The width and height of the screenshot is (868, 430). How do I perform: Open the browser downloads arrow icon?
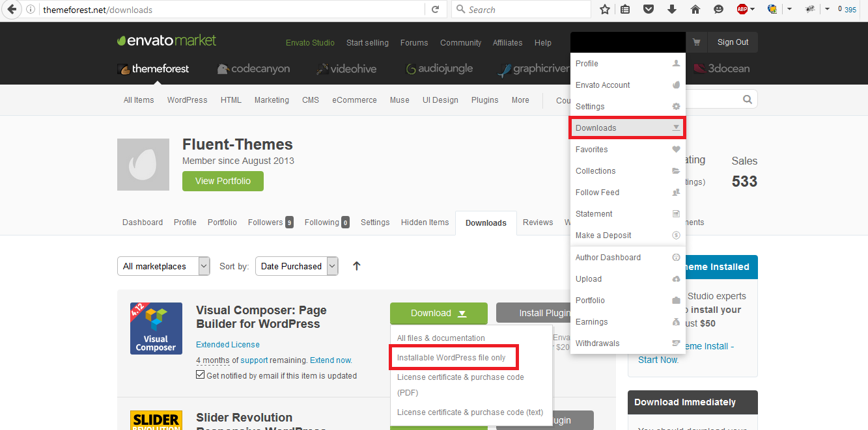pos(672,9)
